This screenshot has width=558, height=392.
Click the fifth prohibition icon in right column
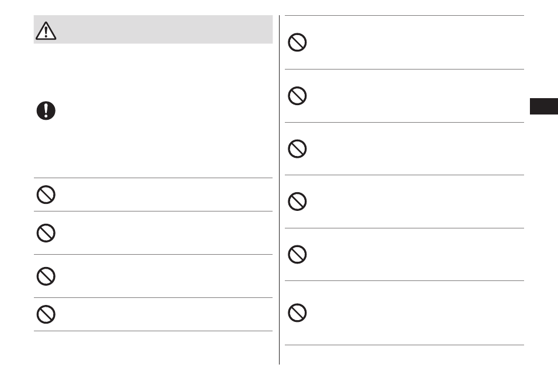[x=297, y=254]
